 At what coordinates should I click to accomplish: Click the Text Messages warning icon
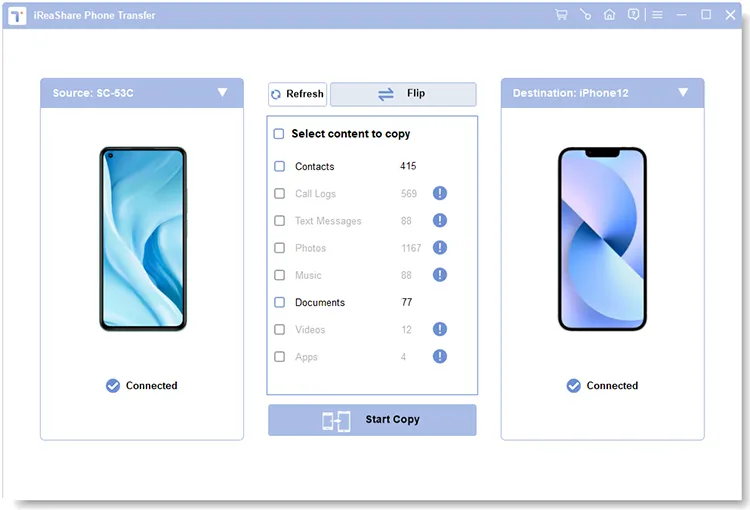[x=440, y=221]
